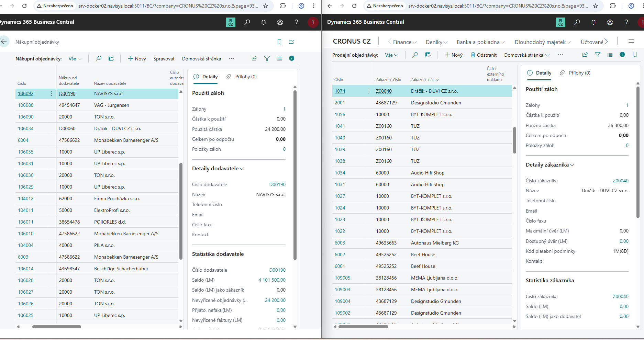Open search in right Business Central header
This screenshot has width=644, height=340.
[577, 22]
